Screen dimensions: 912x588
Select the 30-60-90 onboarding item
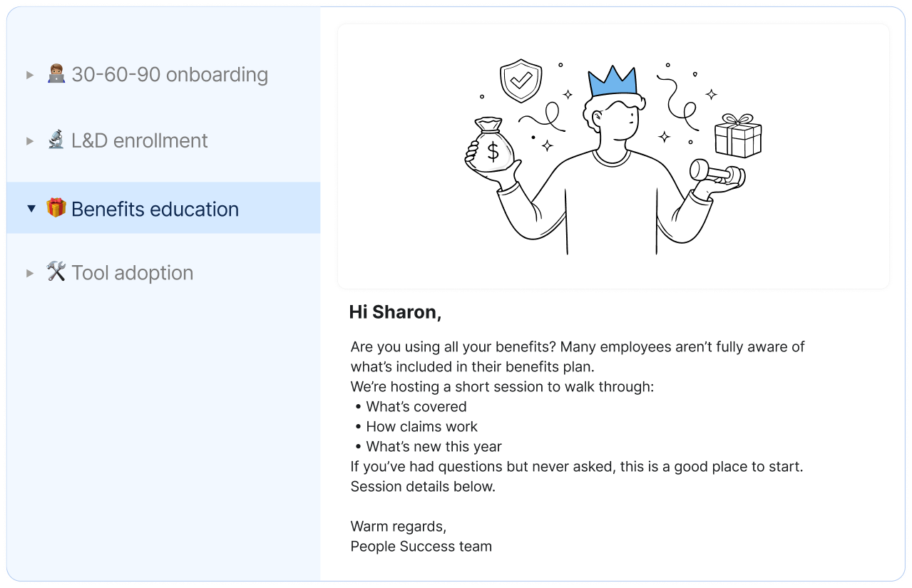pos(170,75)
